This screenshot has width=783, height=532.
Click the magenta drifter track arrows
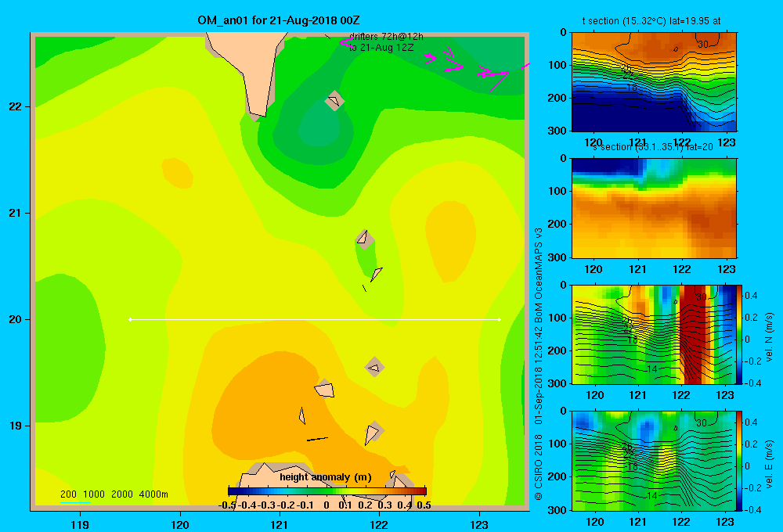click(467, 67)
